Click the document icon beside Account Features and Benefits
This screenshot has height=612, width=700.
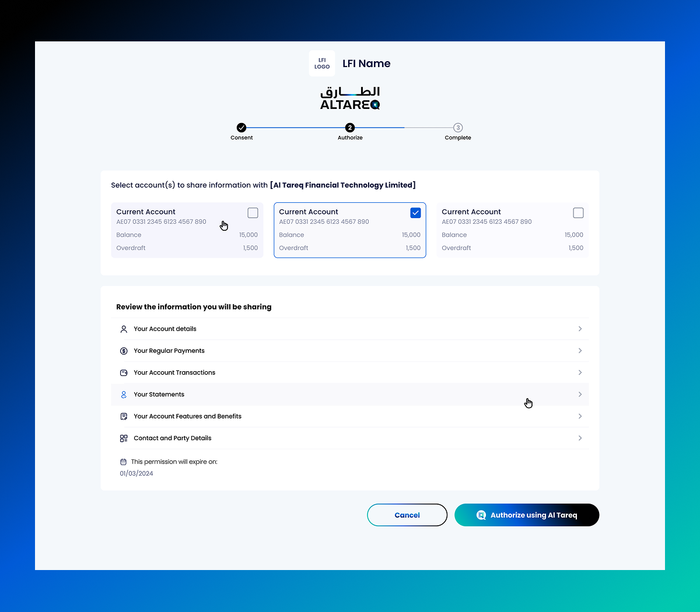124,417
